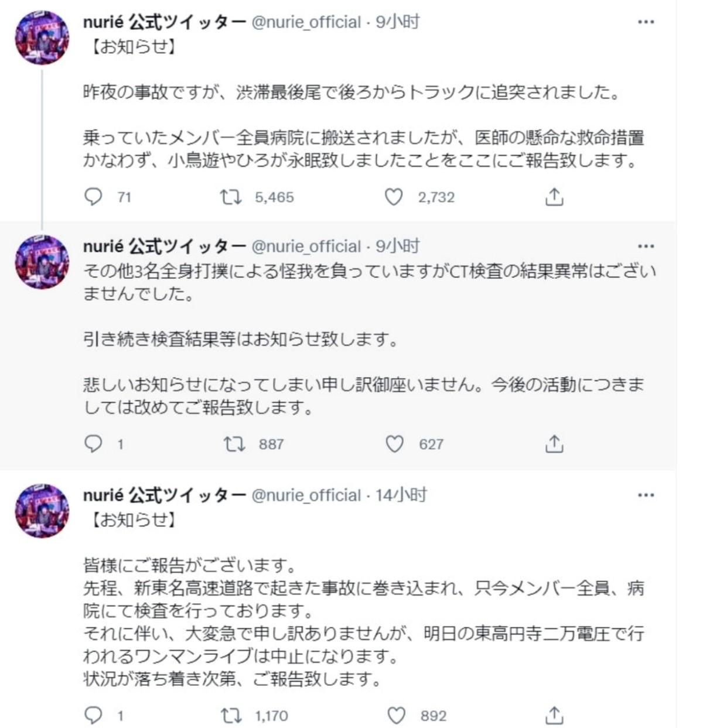Reply to the first 【お知らせ】 tweet
The image size is (703, 728).
94,197
